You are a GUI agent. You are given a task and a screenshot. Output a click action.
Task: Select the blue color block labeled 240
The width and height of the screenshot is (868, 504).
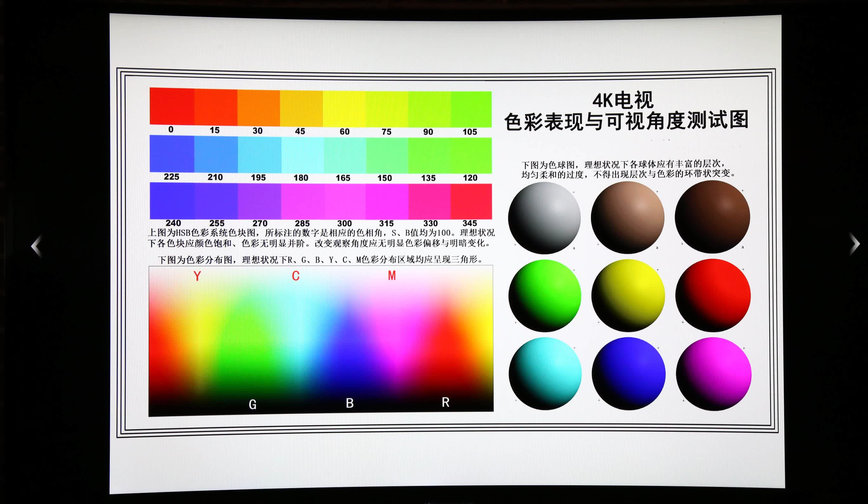coord(172,201)
